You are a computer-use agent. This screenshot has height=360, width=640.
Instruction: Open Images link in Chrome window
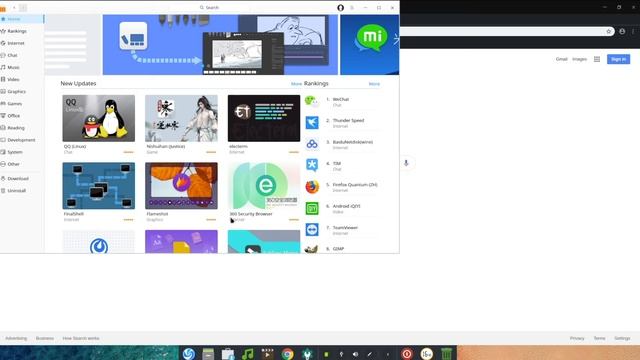point(579,59)
